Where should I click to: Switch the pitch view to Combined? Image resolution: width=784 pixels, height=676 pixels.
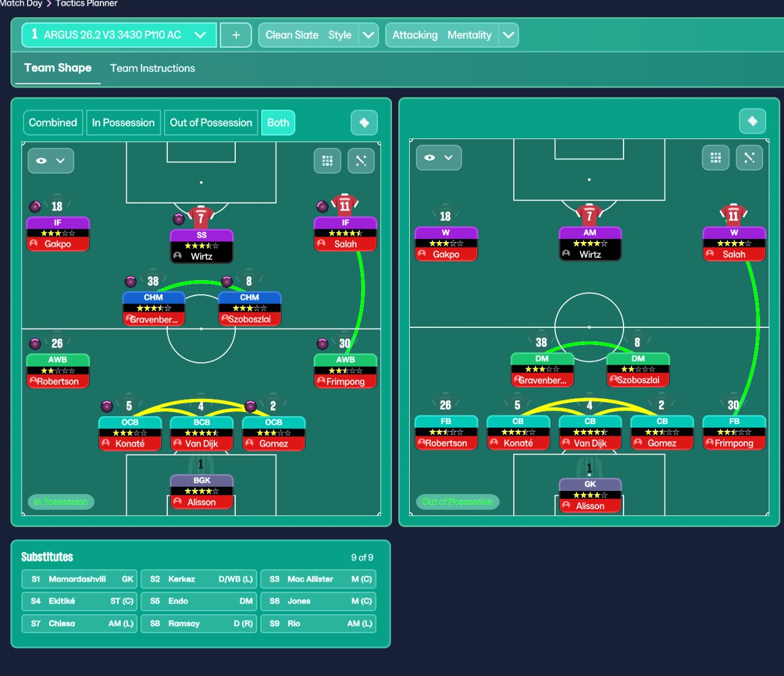pyautogui.click(x=53, y=123)
